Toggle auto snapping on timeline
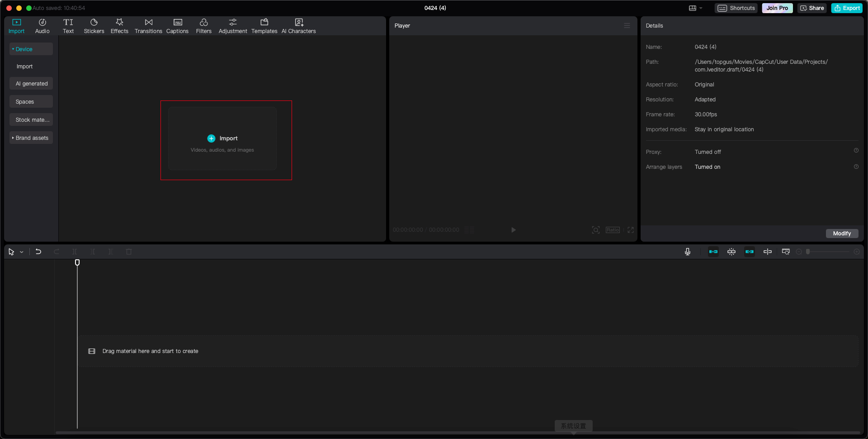The height and width of the screenshot is (439, 868). coord(731,252)
